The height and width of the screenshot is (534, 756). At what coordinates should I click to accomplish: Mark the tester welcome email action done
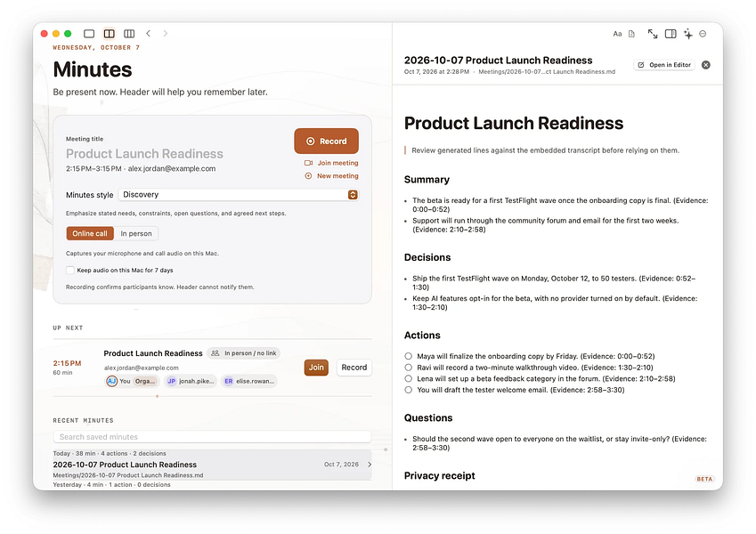[x=409, y=390]
